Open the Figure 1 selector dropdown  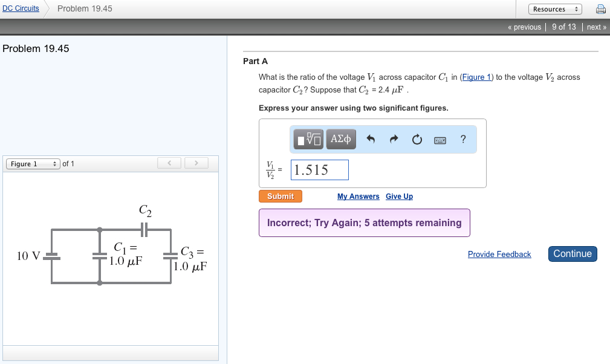pyautogui.click(x=33, y=163)
